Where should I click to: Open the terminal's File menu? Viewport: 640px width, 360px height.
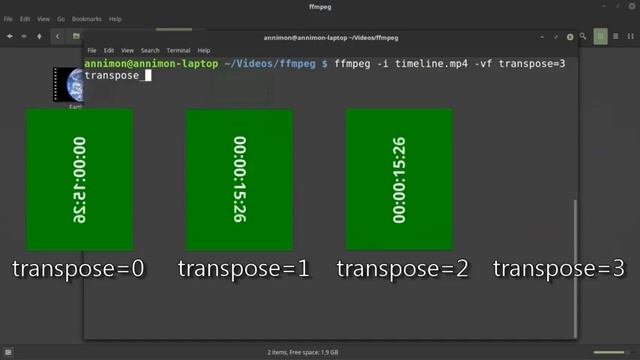(x=92, y=51)
